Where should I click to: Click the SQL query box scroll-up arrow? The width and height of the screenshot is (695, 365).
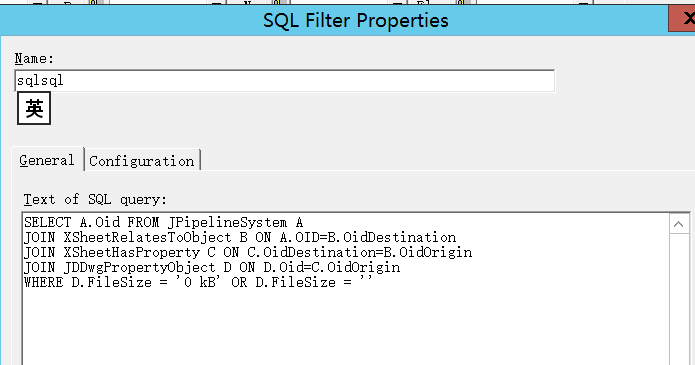coord(679,224)
